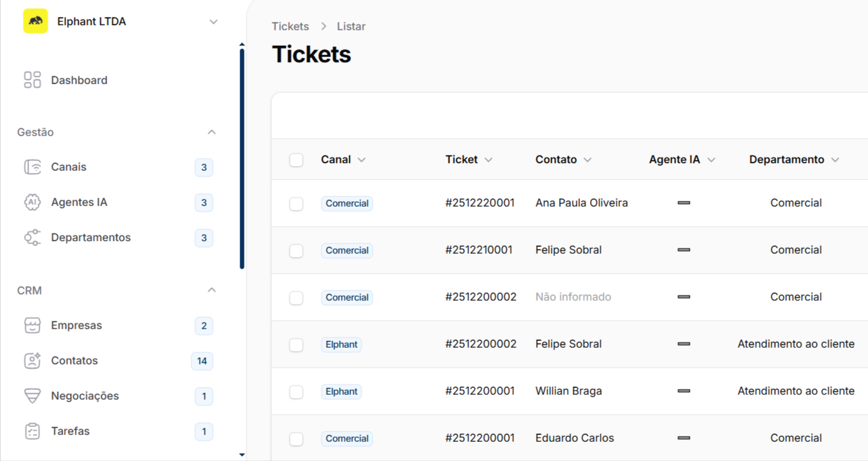868x461 pixels.
Task: Collapse the Gestão sidebar section
Action: pyautogui.click(x=212, y=132)
